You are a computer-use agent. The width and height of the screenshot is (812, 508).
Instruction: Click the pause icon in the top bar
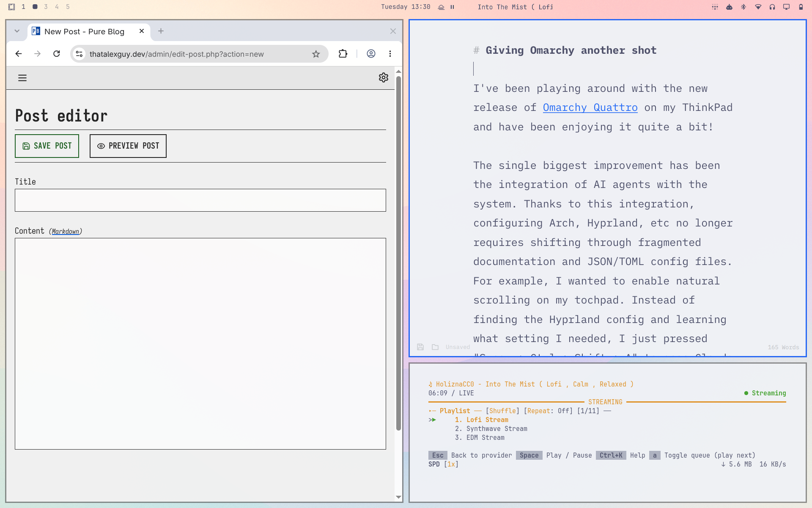point(452,7)
